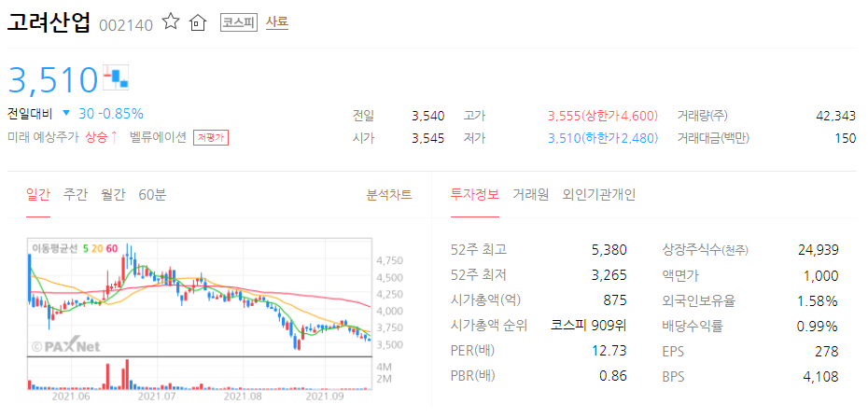
Task: Open the 분석차트 link
Action: tap(389, 195)
